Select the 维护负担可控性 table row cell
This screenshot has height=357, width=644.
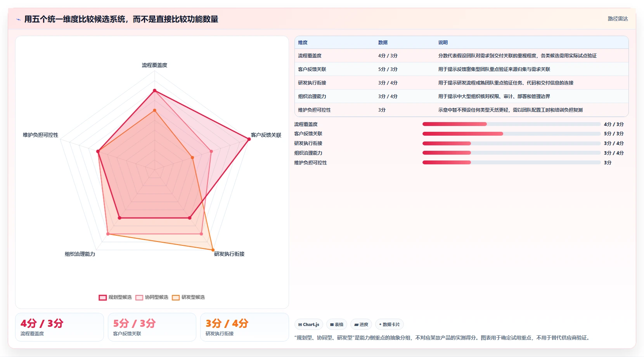(x=314, y=110)
